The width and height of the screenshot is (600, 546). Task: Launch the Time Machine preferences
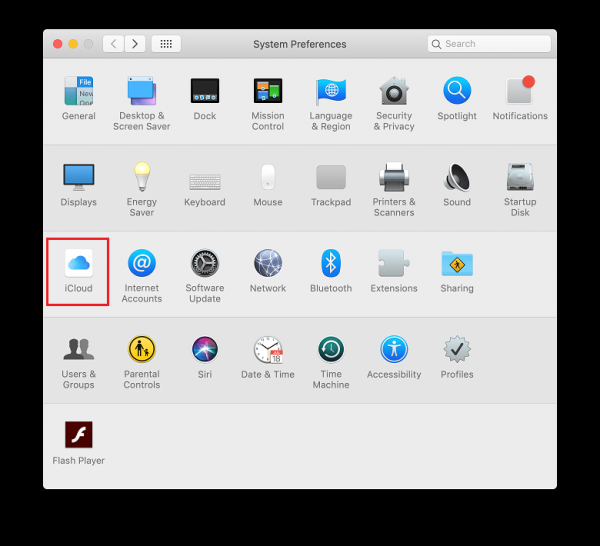point(331,350)
